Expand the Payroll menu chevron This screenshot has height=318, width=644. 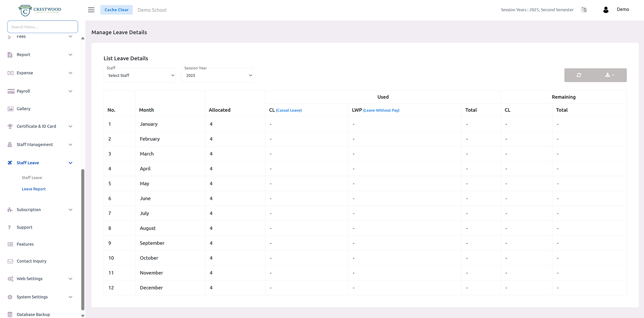(70, 91)
